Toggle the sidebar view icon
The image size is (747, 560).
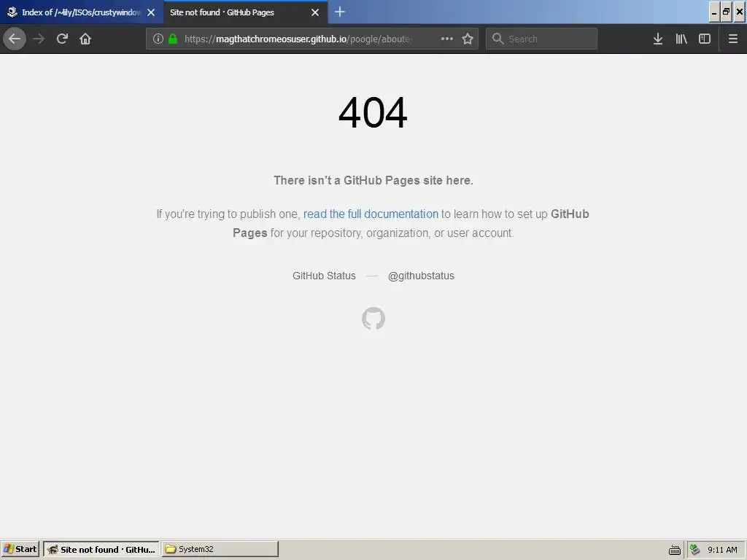click(x=705, y=39)
